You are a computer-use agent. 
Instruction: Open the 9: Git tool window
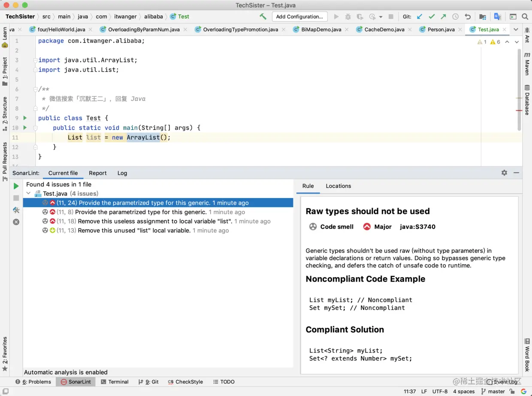coord(148,382)
